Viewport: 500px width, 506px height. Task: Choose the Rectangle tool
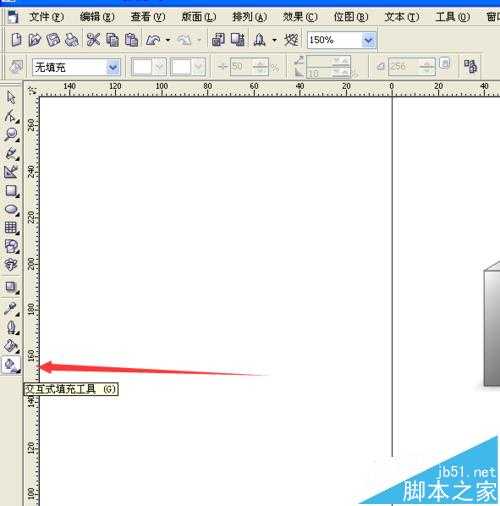tap(11, 191)
